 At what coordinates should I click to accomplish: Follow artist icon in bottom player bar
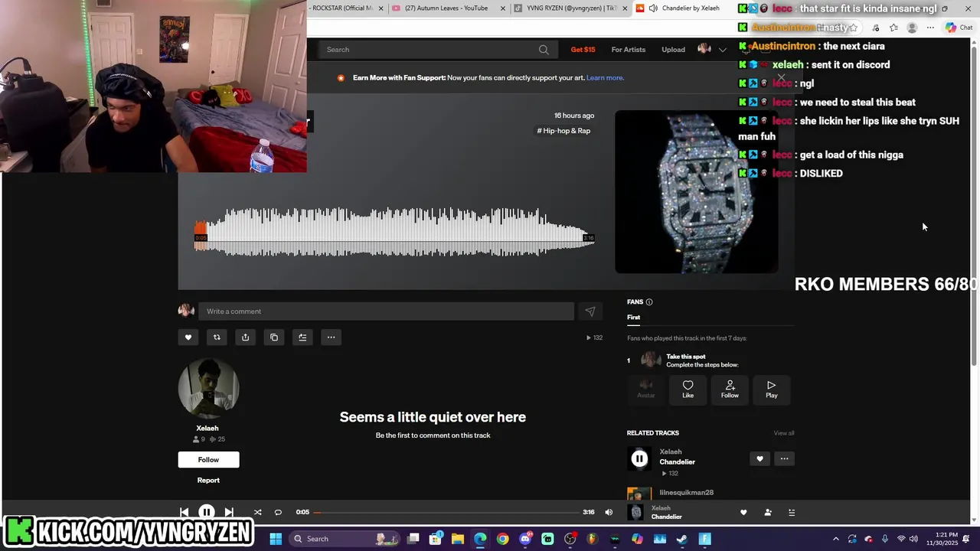pos(768,512)
